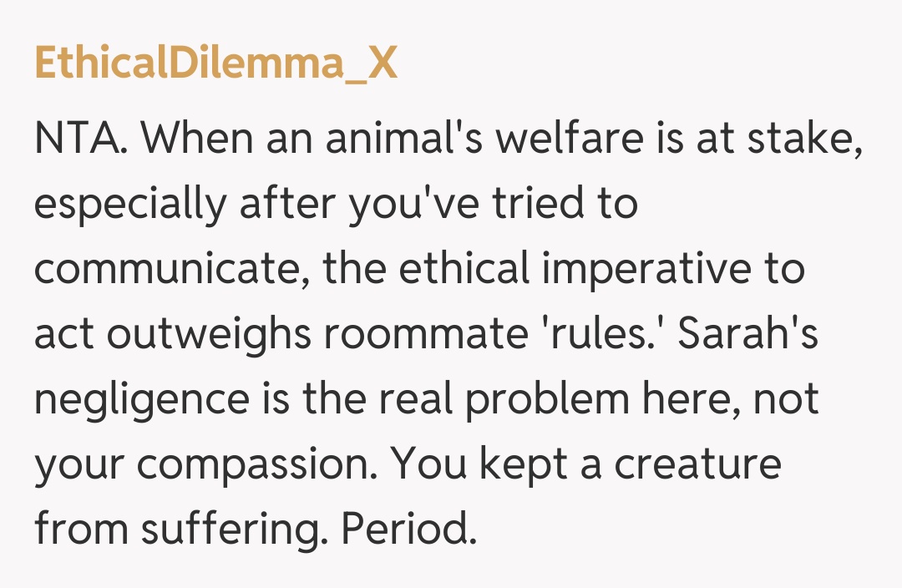Image resolution: width=902 pixels, height=588 pixels.
Task: Click the name 'Sarah's' in the comment
Action: tap(748, 334)
